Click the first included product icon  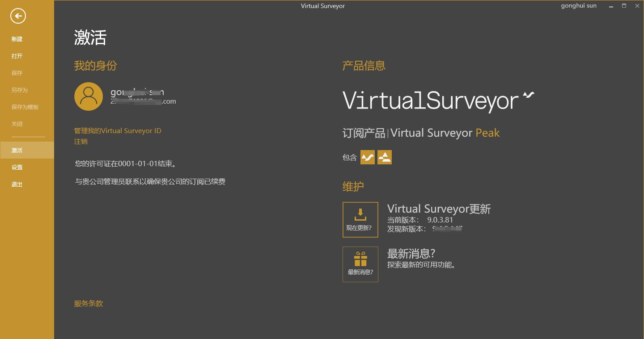click(368, 157)
